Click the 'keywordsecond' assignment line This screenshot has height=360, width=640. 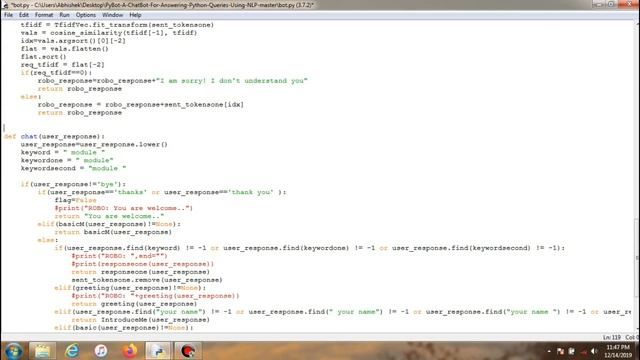pos(73,168)
